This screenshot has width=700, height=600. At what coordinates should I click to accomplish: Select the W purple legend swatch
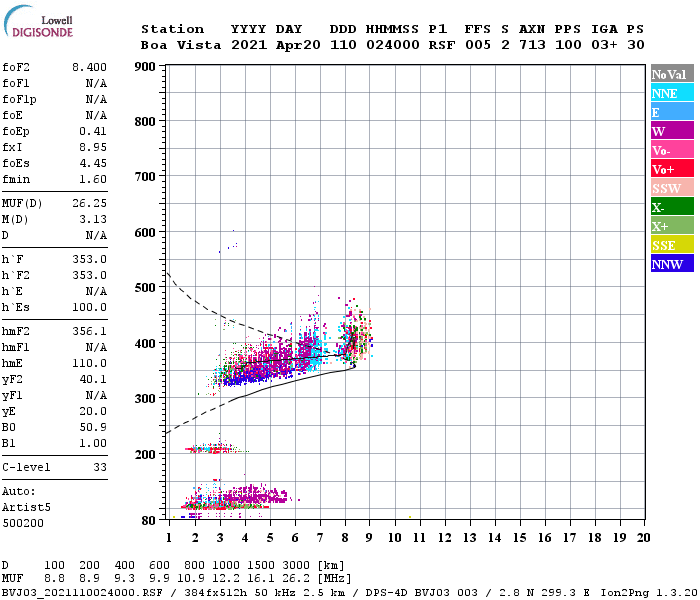[672, 131]
